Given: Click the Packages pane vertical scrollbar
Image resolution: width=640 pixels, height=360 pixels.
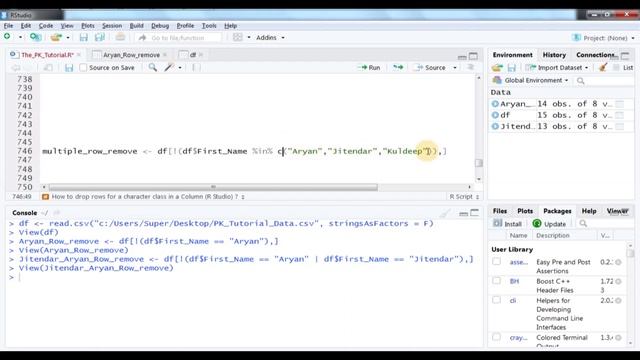Looking at the screenshot, I should (630, 293).
